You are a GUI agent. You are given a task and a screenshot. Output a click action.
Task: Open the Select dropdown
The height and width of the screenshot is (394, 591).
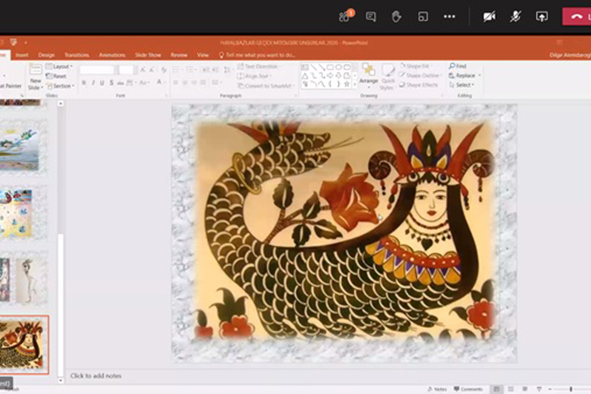(x=462, y=85)
